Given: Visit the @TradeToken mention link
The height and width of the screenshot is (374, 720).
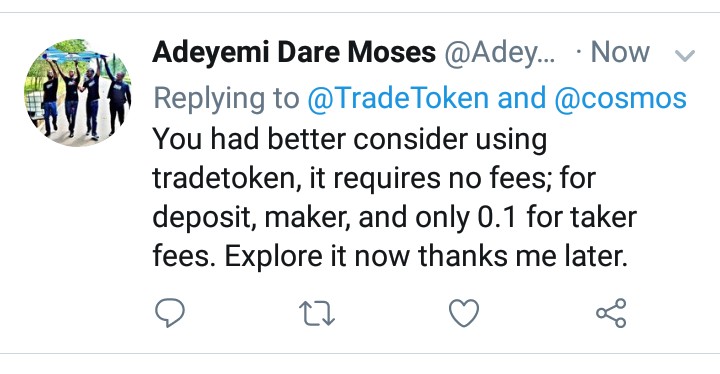Looking at the screenshot, I should point(398,98).
